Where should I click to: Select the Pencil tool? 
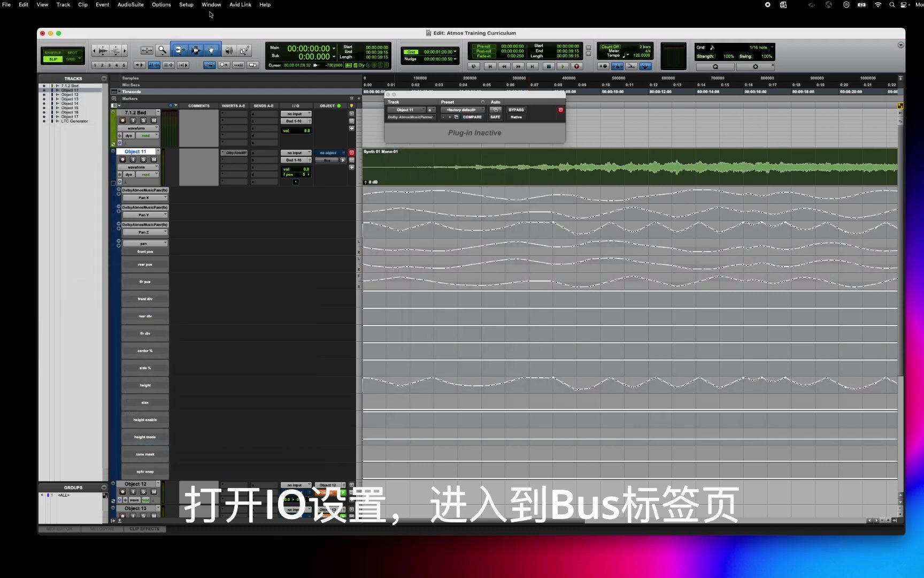[244, 50]
